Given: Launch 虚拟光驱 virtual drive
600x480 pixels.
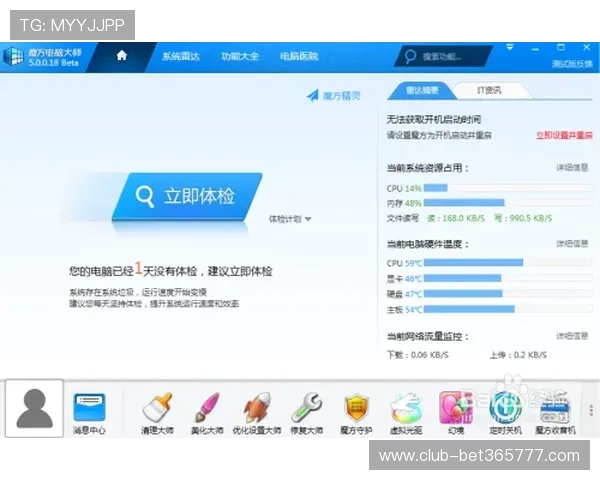Looking at the screenshot, I should [406, 414].
